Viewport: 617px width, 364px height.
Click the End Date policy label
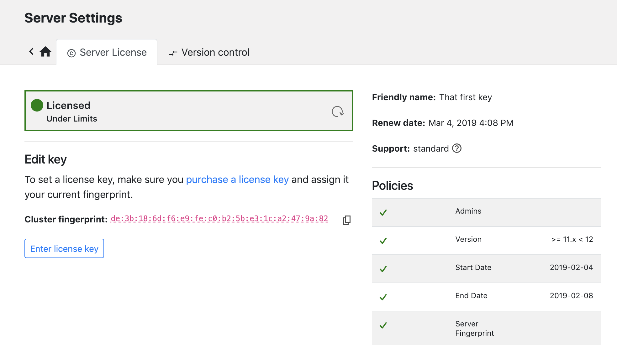pos(471,296)
